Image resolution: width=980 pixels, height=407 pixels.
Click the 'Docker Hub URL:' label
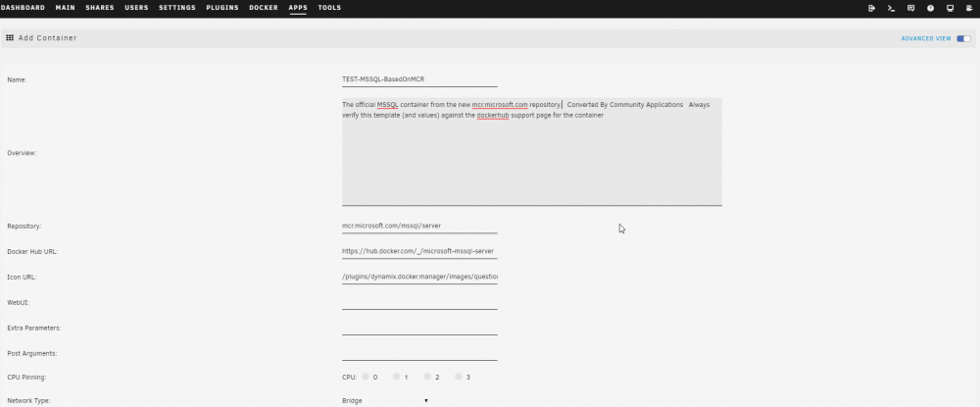tap(31, 251)
